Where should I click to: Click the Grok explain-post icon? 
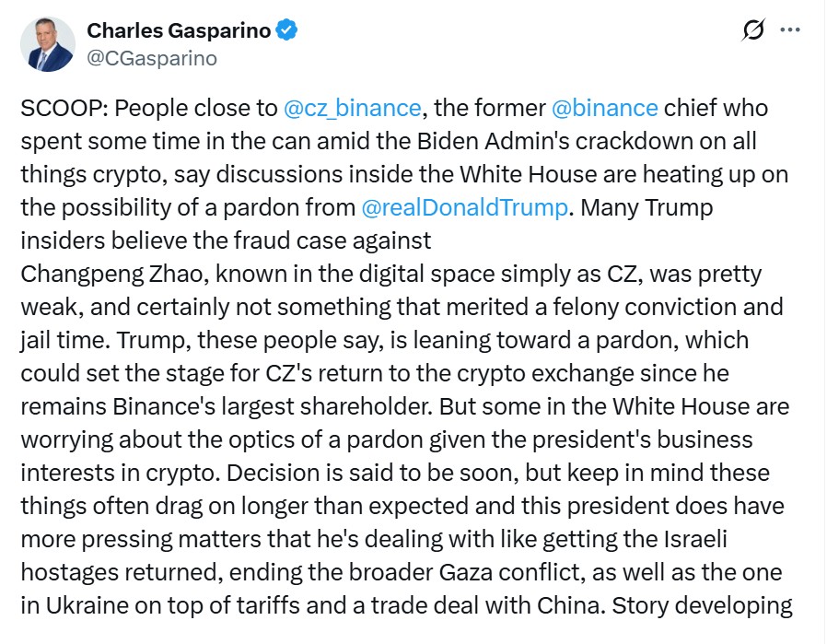[x=752, y=30]
